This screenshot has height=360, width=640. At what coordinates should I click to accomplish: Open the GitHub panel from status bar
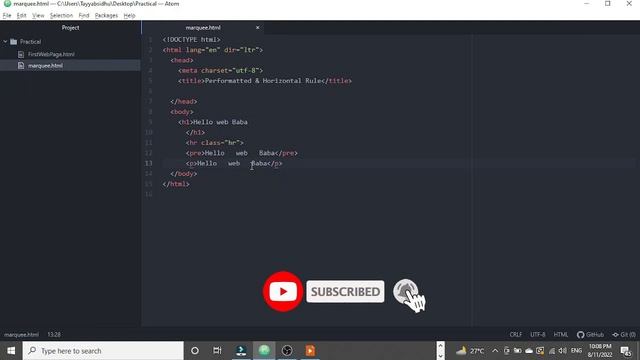[x=590, y=334]
